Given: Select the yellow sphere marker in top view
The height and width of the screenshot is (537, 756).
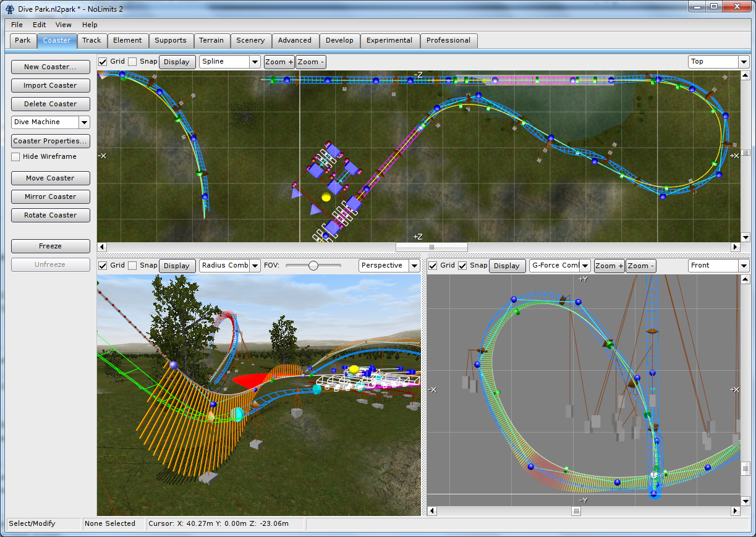Looking at the screenshot, I should [326, 197].
